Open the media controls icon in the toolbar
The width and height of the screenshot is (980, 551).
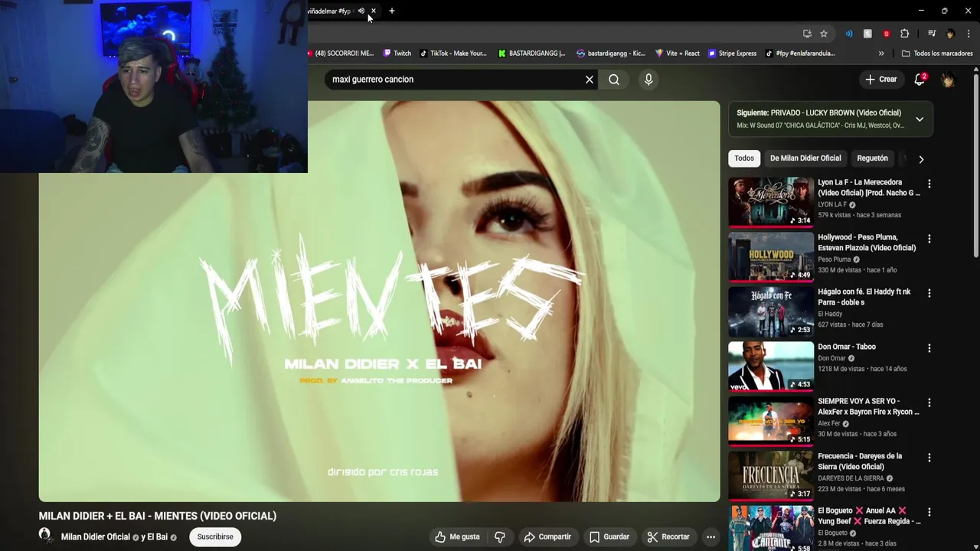point(932,34)
